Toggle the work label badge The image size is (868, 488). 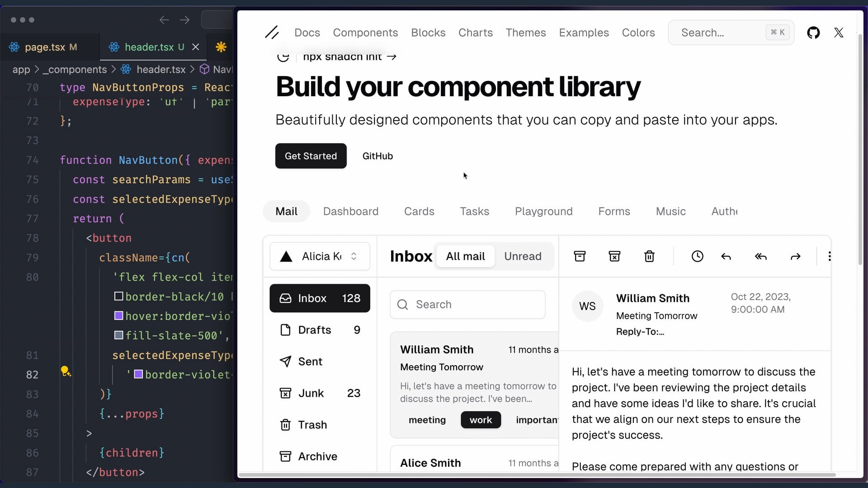481,420
